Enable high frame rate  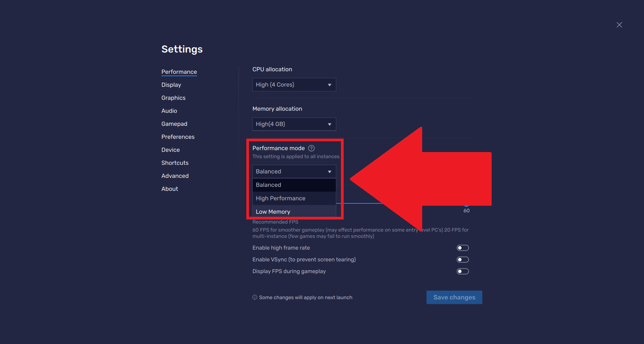click(462, 248)
